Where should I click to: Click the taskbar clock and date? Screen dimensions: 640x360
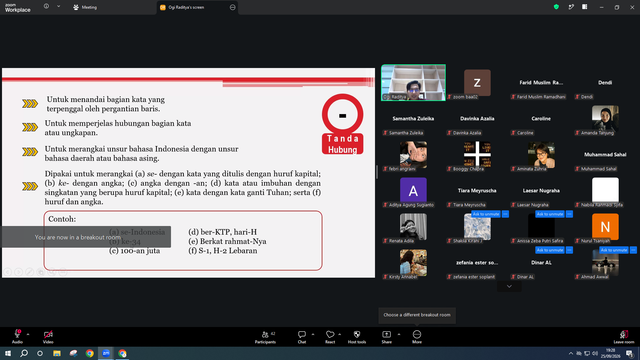[x=611, y=353]
